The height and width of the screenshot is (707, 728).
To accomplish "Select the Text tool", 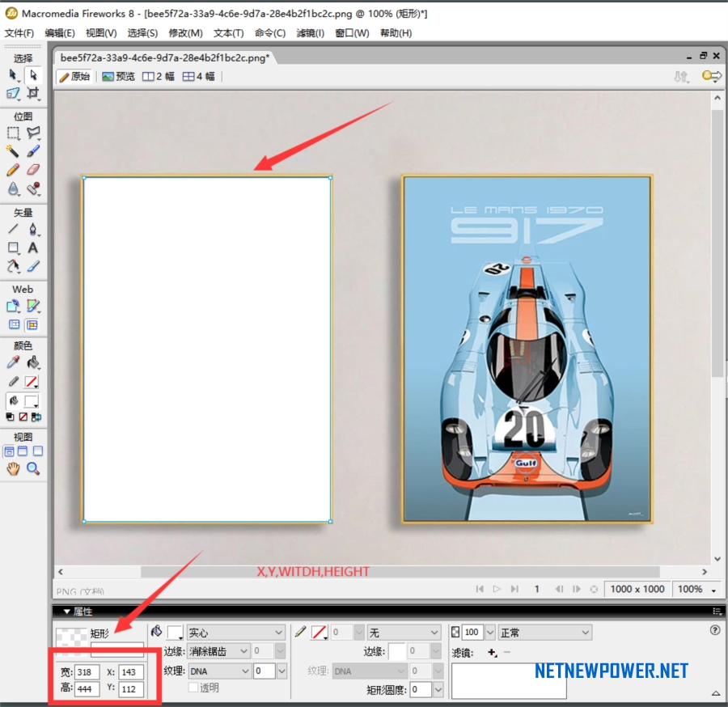I will click(32, 248).
